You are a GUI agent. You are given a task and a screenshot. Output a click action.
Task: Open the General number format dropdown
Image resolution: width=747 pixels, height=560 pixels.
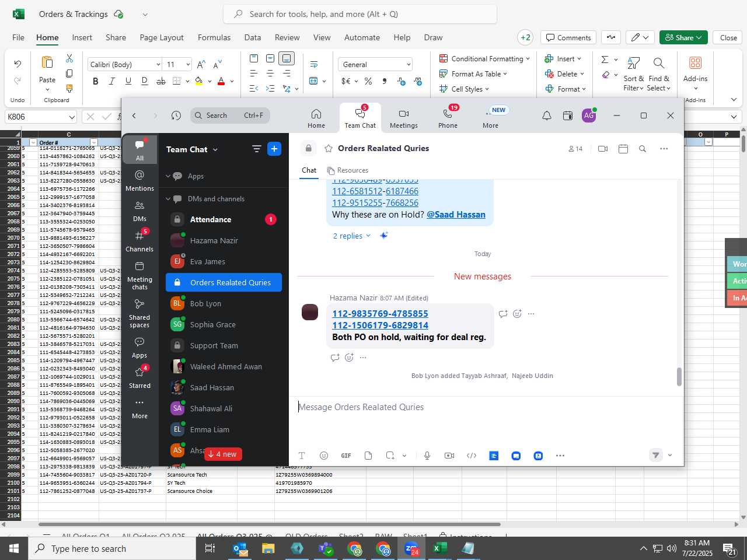(x=408, y=64)
